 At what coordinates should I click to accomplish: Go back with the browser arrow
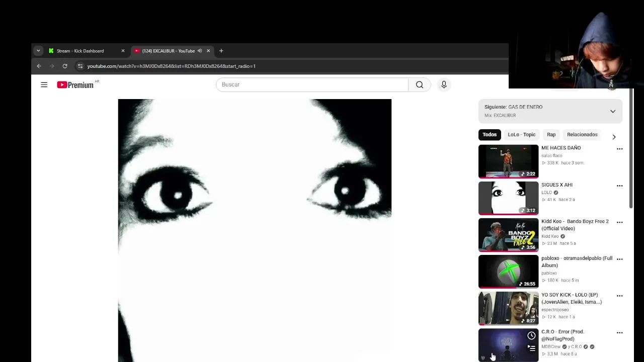coord(39,66)
